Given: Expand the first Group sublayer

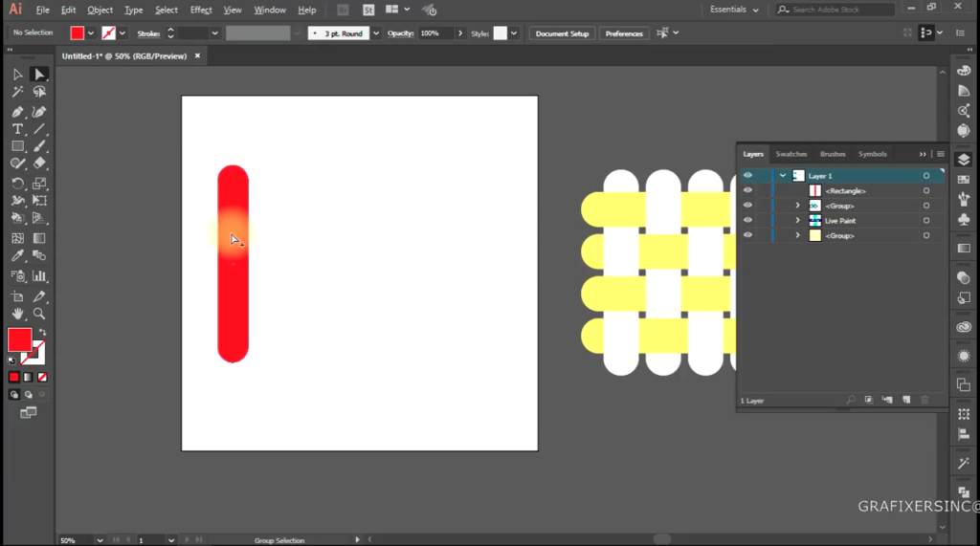Looking at the screenshot, I should point(797,206).
